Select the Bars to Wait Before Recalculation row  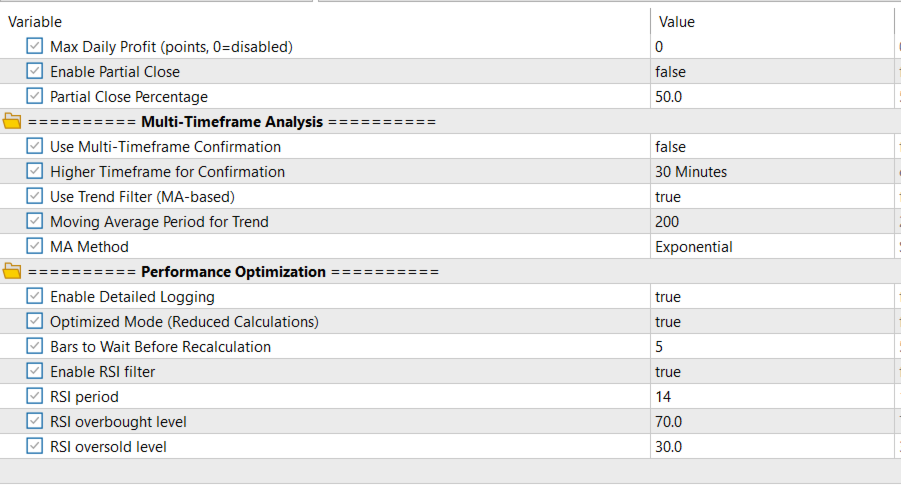[160, 347]
